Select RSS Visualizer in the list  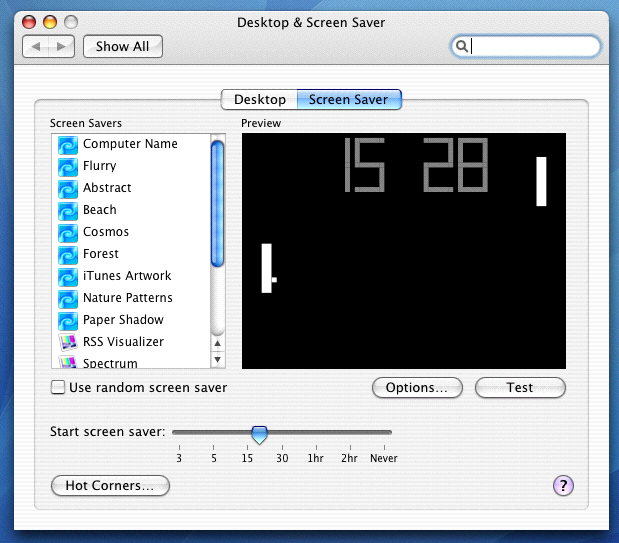coord(131,342)
